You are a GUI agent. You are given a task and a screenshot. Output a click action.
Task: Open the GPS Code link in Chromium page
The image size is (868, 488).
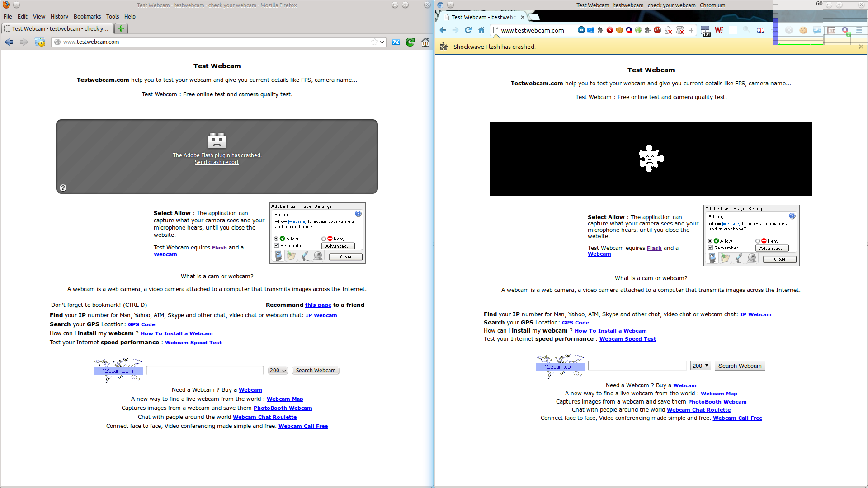click(x=576, y=323)
